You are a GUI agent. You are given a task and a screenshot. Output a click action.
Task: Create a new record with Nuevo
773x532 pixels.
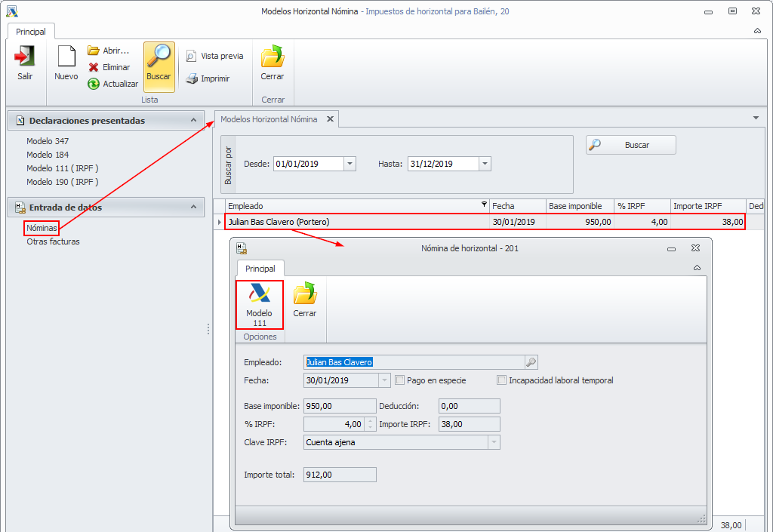click(66, 57)
